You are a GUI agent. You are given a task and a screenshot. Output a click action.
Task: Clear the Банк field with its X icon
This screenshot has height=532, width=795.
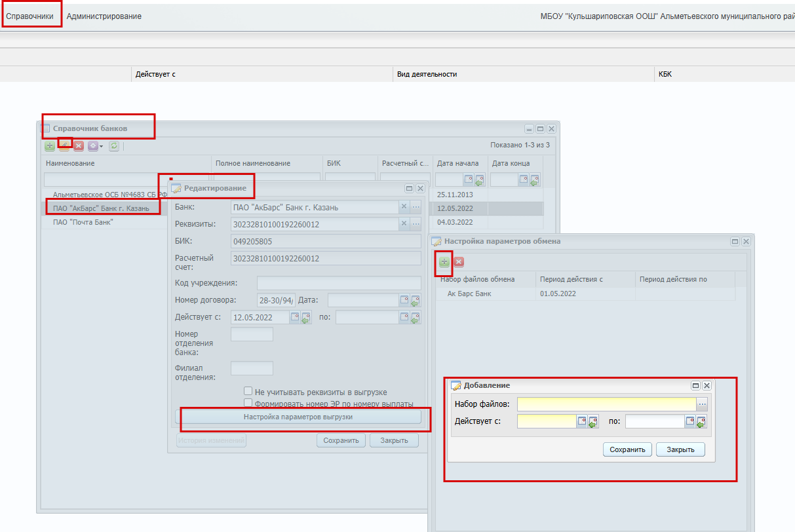404,207
